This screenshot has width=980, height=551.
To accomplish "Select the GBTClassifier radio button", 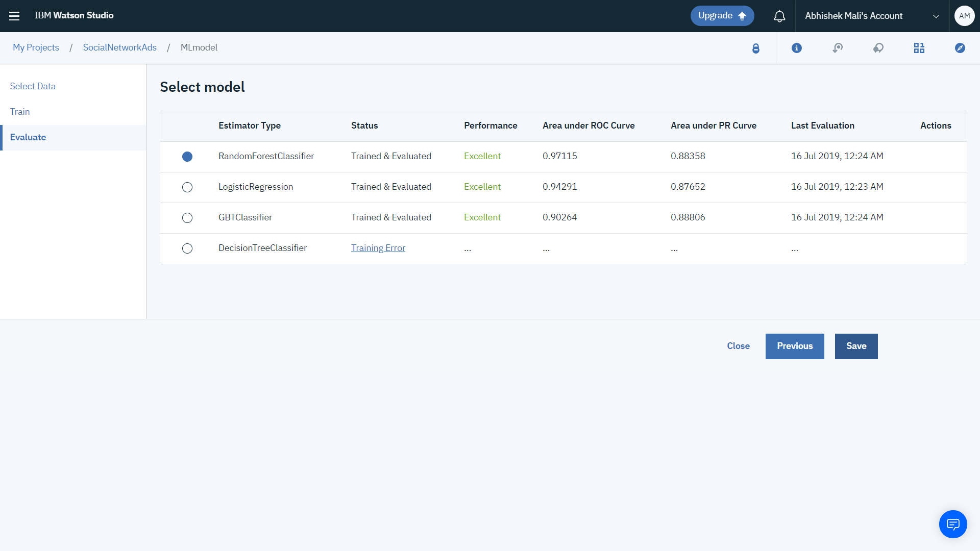I will (187, 218).
